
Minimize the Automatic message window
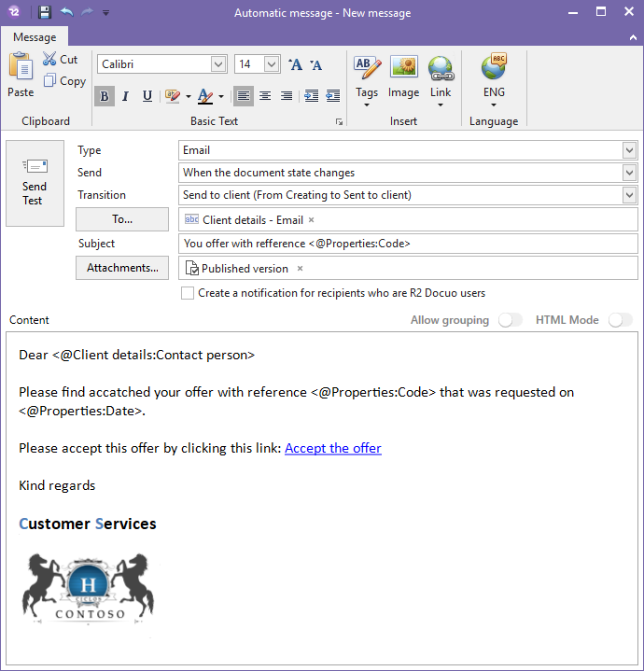click(x=573, y=12)
